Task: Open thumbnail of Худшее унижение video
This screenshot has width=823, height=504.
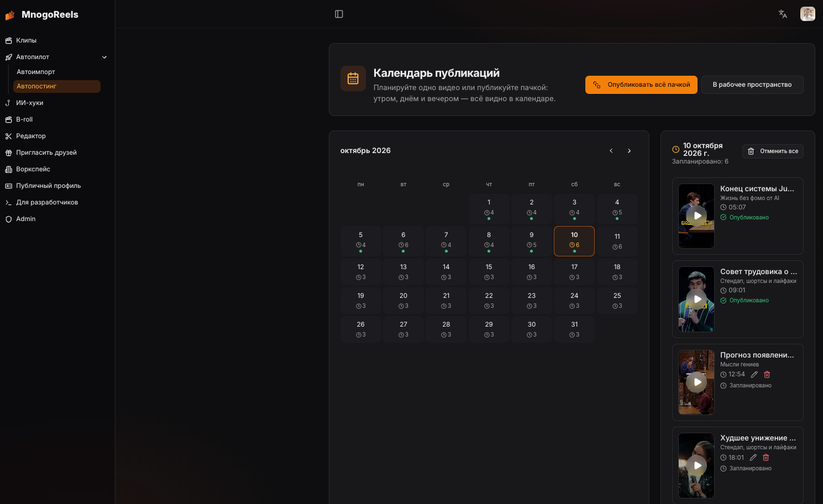Action: tap(696, 465)
